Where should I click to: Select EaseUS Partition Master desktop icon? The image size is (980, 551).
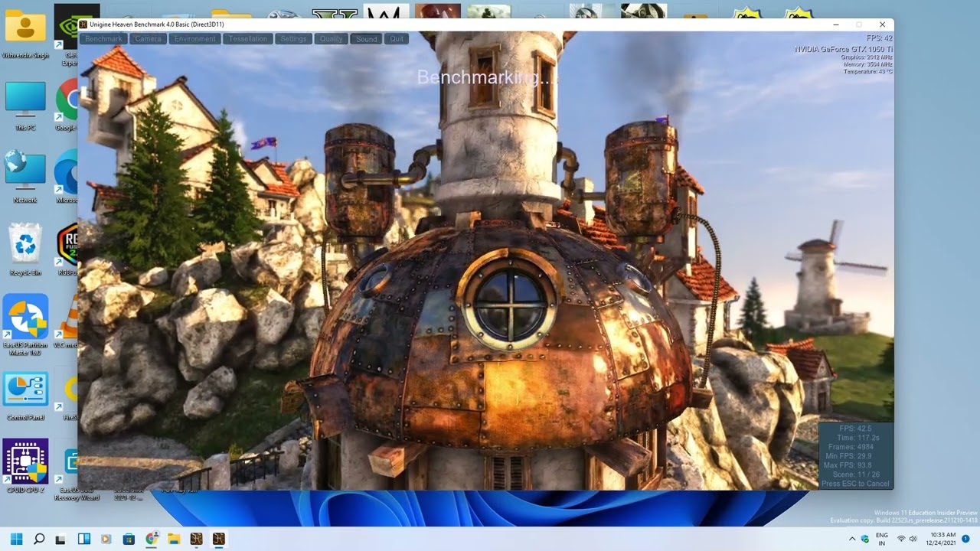(25, 327)
